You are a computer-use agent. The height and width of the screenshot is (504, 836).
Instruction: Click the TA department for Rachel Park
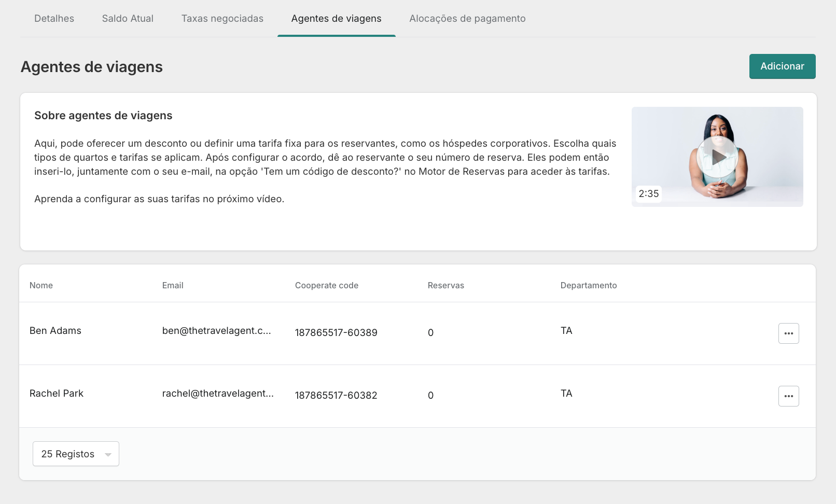coord(566,394)
